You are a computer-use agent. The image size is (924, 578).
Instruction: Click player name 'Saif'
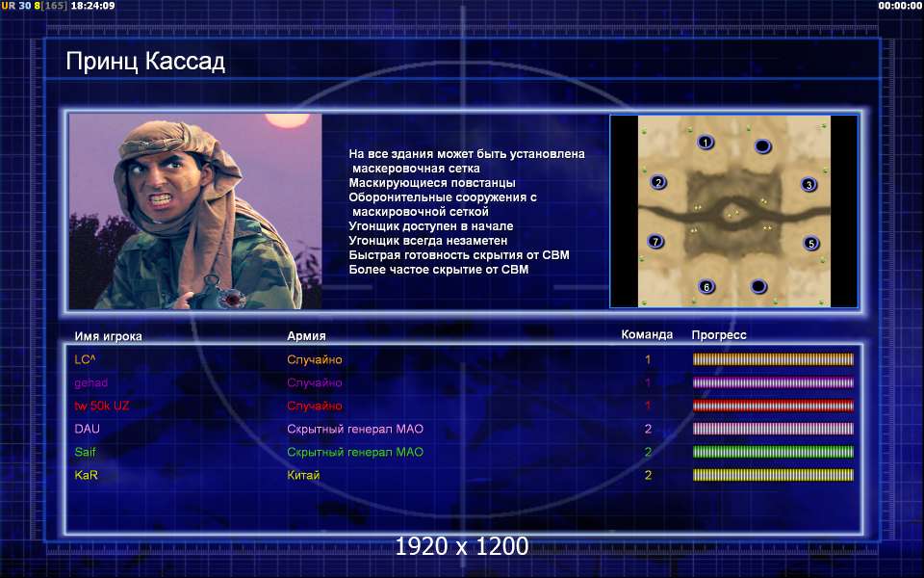pyautogui.click(x=85, y=452)
